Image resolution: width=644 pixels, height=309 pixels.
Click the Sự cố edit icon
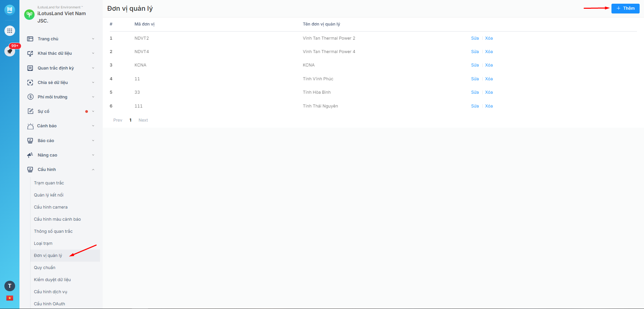click(x=30, y=111)
